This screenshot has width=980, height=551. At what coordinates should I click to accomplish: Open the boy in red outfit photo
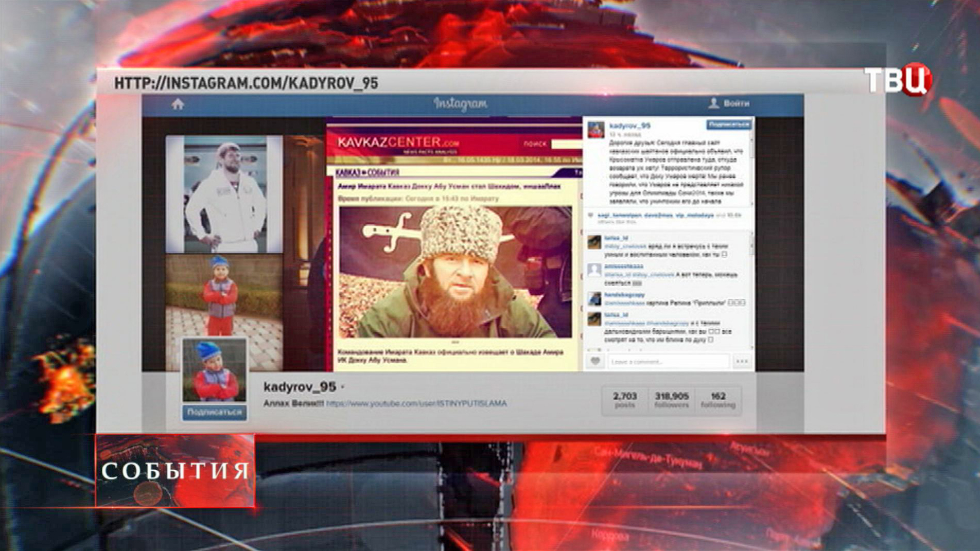pos(224,311)
